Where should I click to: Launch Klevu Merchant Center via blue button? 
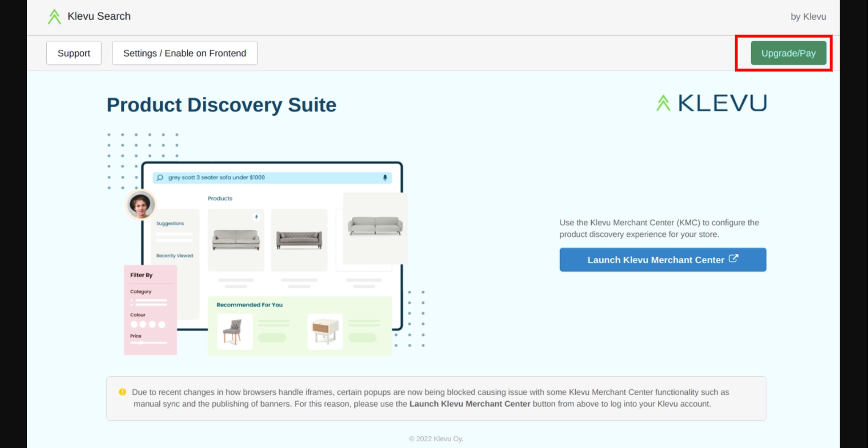(663, 260)
